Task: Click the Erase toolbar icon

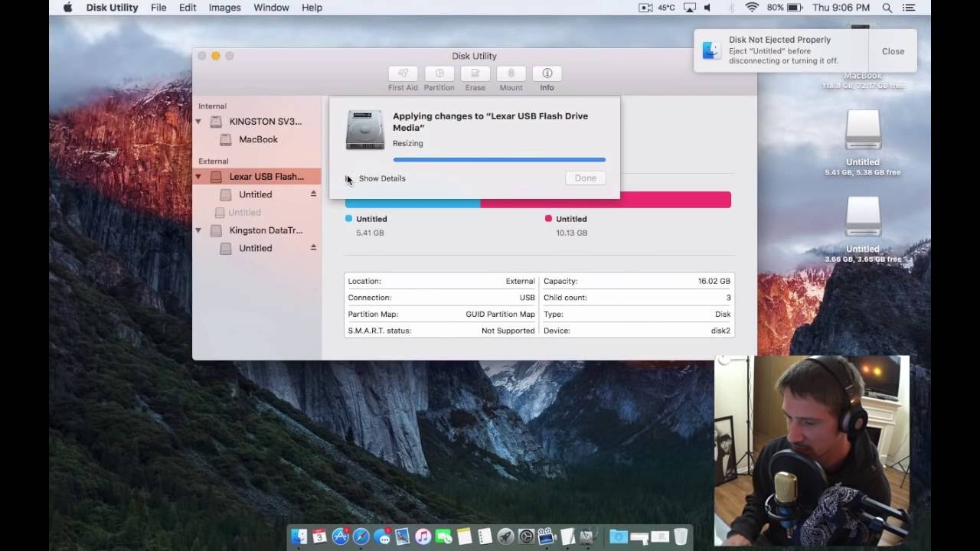Action: (x=475, y=73)
